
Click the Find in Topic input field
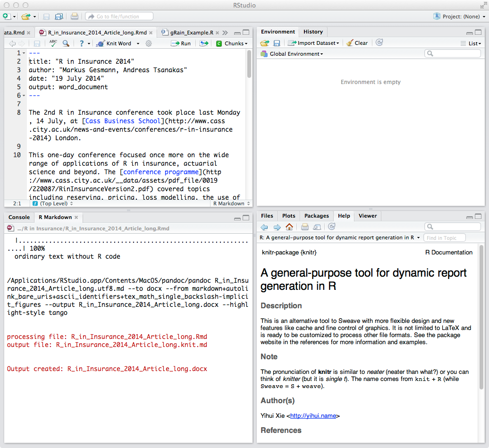coord(444,238)
